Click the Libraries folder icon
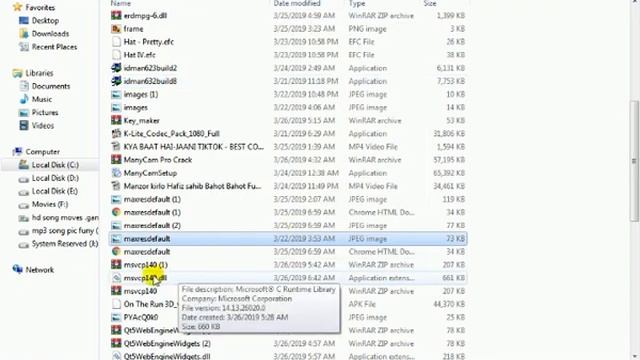 click(18, 73)
